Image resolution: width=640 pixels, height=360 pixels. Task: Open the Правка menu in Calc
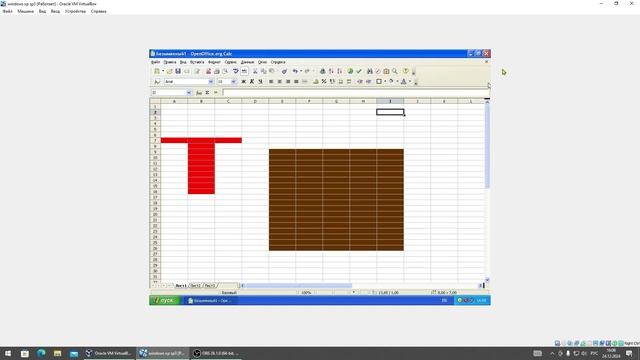pyautogui.click(x=170, y=62)
